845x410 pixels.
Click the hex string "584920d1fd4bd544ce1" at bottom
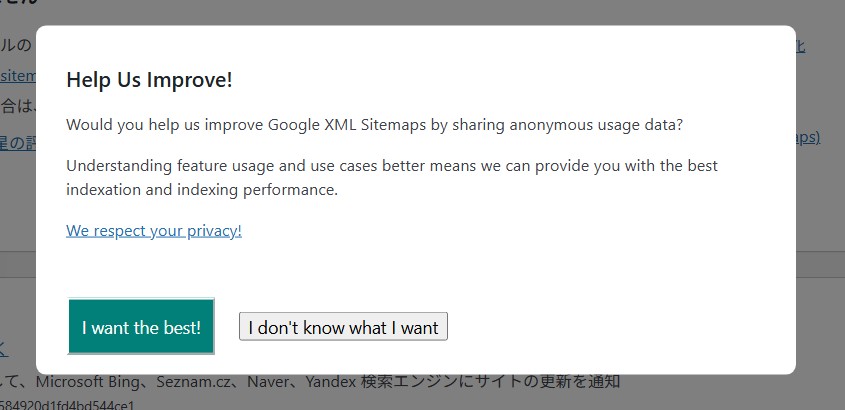(67, 405)
